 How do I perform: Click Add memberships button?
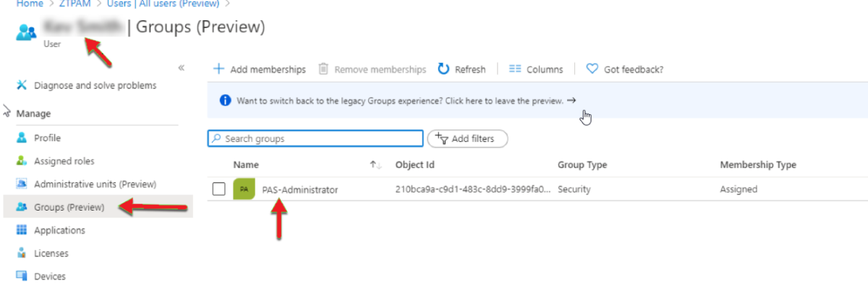(260, 69)
